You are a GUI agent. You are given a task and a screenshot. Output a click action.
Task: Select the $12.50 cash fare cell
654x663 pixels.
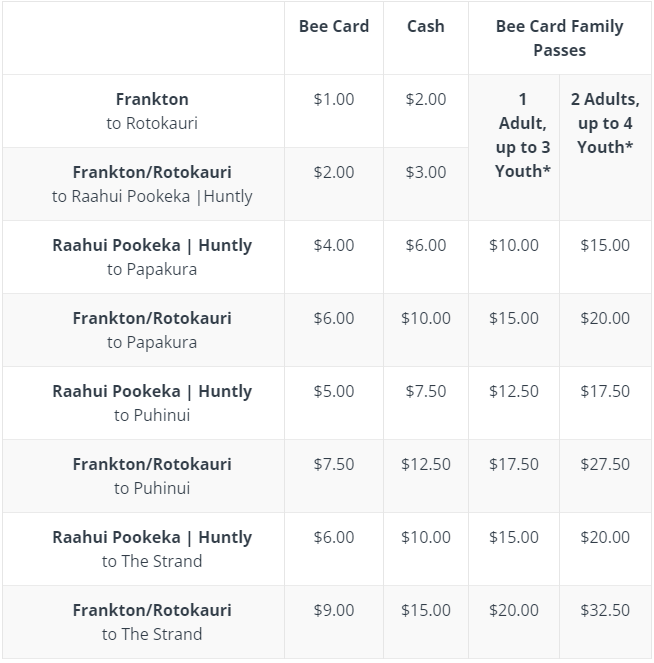tap(426, 464)
